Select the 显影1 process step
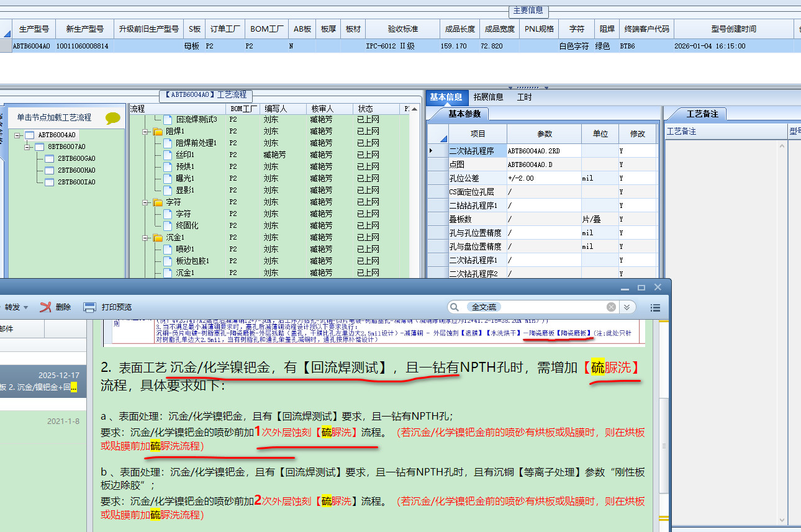The width and height of the screenshot is (801, 532). (x=185, y=191)
